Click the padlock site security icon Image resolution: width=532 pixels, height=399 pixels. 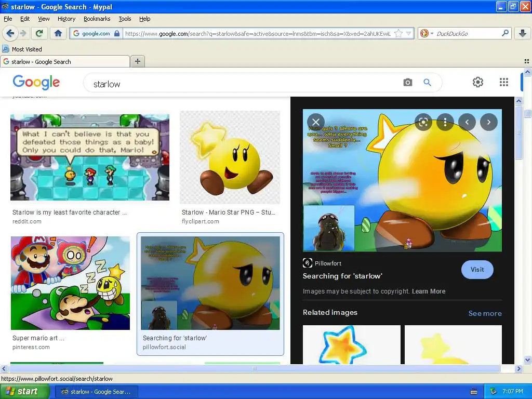coord(117,33)
